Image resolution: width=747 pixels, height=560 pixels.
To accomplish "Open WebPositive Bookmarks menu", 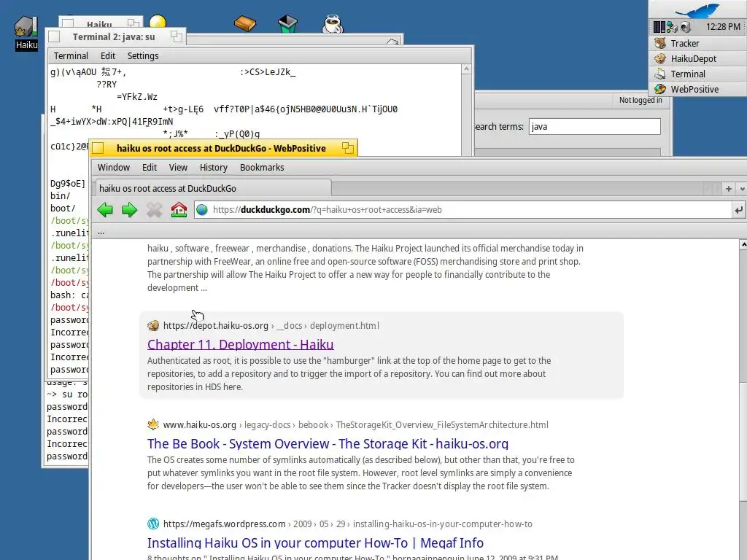I will pyautogui.click(x=262, y=168).
